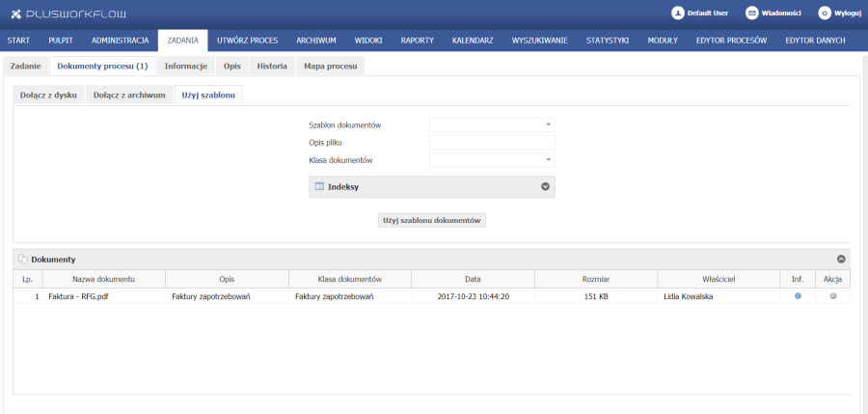The image size is (868, 414).
Task: Open the Wiadomości envelope icon
Action: point(752,14)
